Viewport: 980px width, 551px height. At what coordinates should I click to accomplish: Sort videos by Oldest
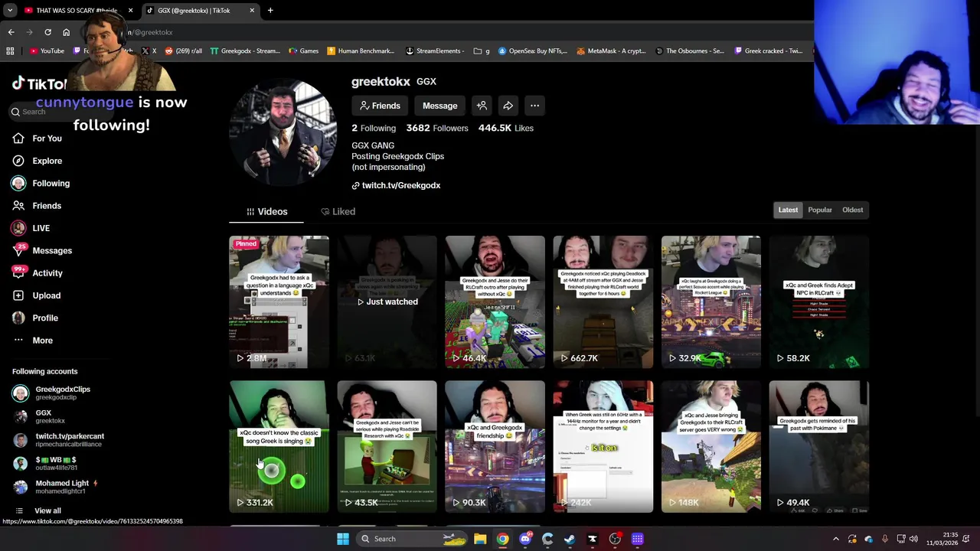(x=852, y=210)
